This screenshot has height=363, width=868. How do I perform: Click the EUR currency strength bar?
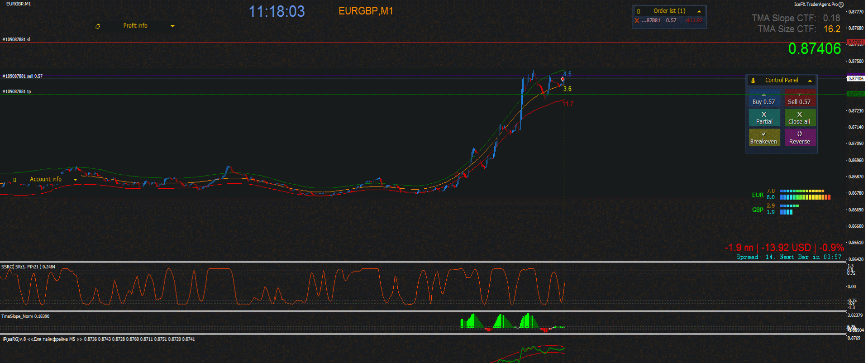[805, 195]
